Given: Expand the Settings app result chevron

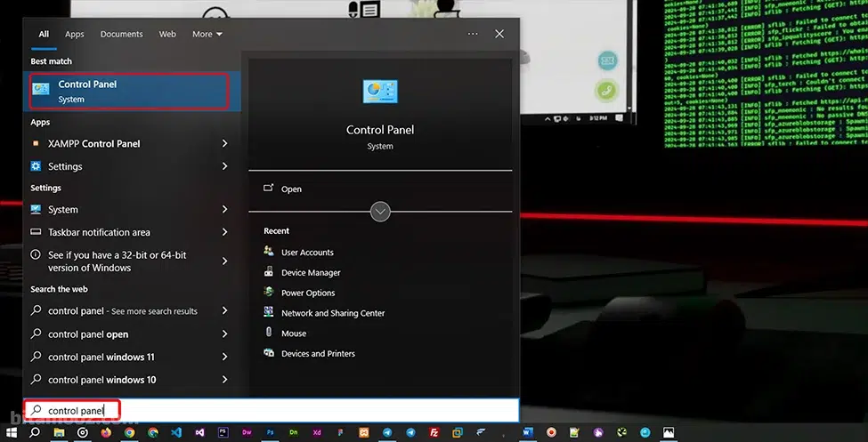Looking at the screenshot, I should (224, 166).
